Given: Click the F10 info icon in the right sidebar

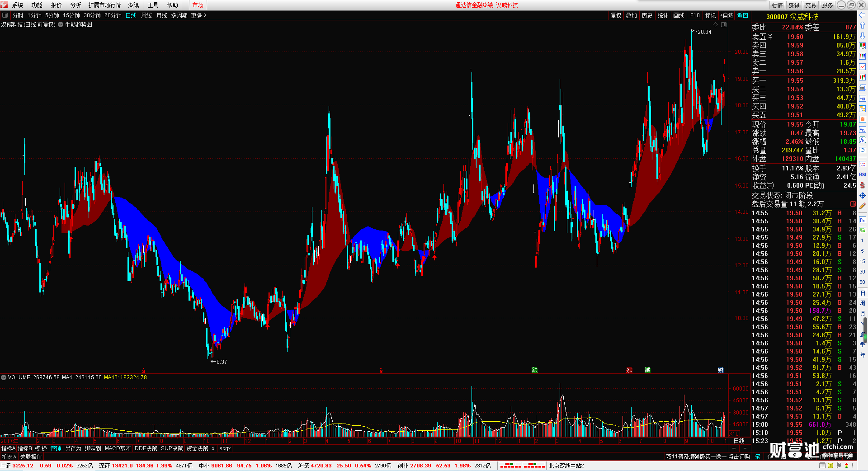Looking at the screenshot, I should tap(863, 98).
